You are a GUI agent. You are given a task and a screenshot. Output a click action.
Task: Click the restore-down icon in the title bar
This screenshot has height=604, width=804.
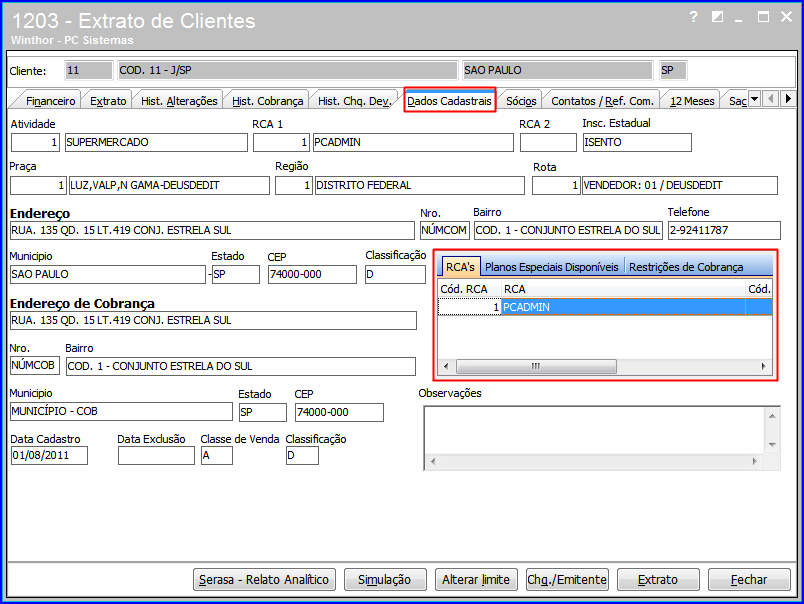pos(717,17)
